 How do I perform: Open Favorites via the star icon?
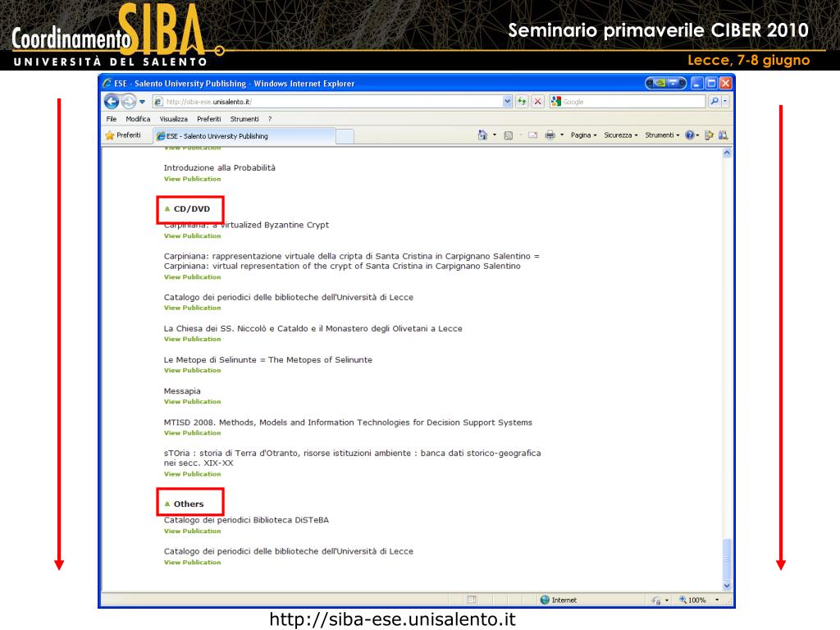(x=110, y=135)
